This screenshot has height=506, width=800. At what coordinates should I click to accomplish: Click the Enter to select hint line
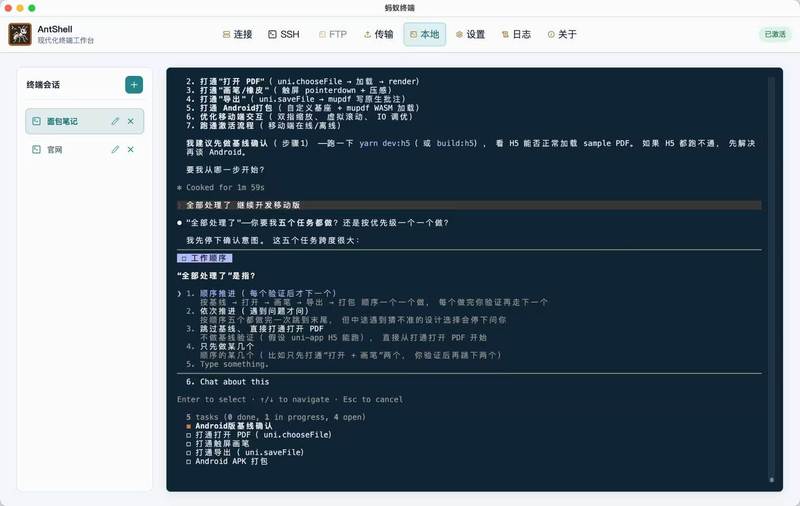click(x=290, y=399)
